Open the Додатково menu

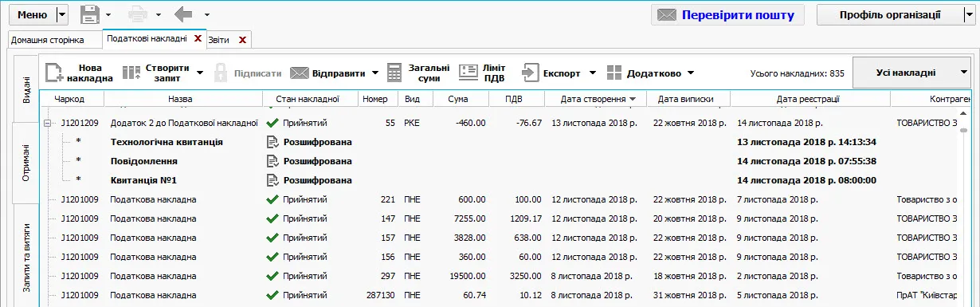(650, 73)
